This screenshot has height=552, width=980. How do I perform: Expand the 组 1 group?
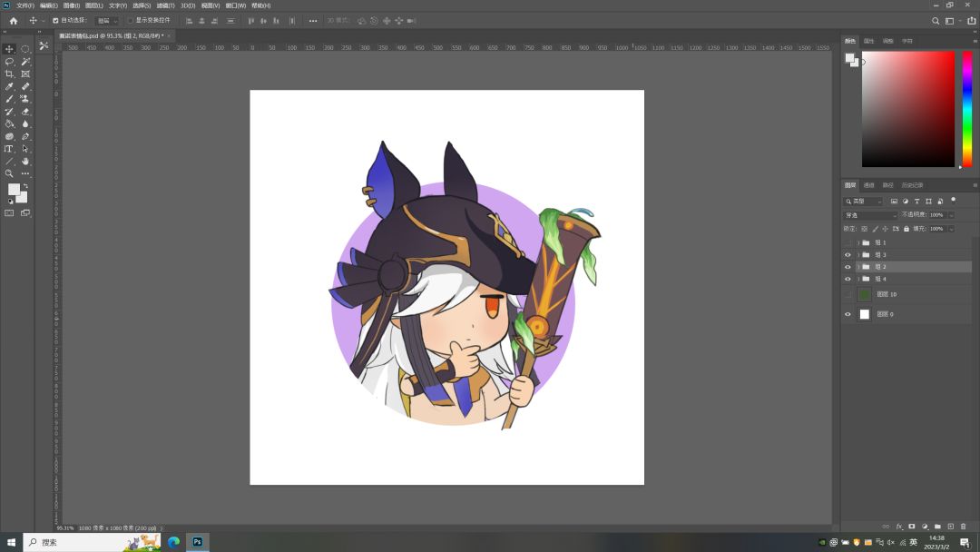pyautogui.click(x=858, y=242)
